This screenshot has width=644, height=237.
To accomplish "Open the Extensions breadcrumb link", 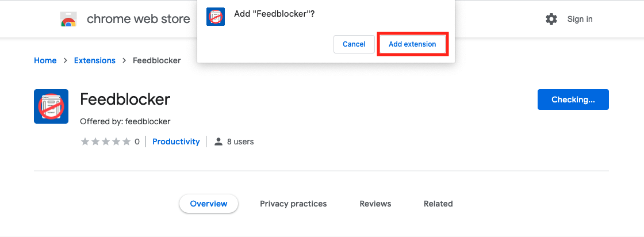I will tap(94, 60).
